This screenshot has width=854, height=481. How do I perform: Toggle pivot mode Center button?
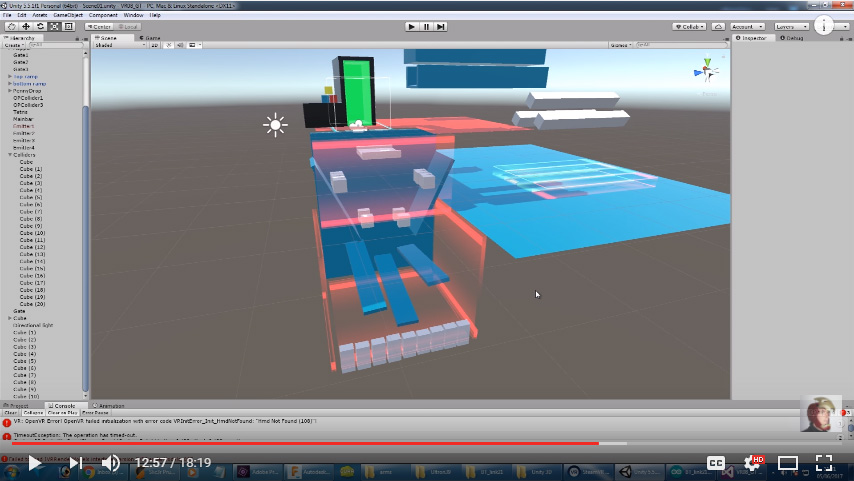100,26
